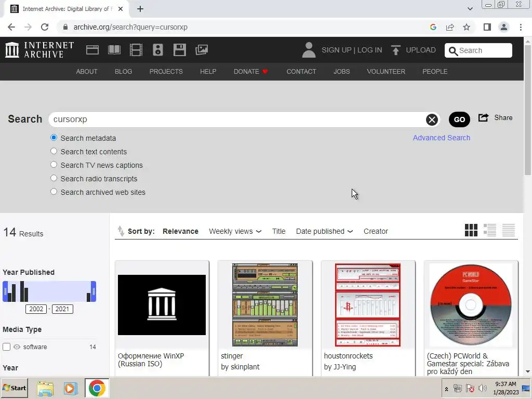This screenshot has height=399, width=532.
Task: View site information lock icon
Action: click(65, 27)
